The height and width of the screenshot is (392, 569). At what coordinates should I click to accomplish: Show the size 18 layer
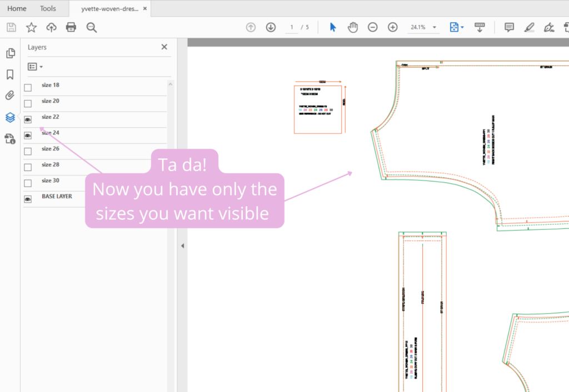(28, 87)
